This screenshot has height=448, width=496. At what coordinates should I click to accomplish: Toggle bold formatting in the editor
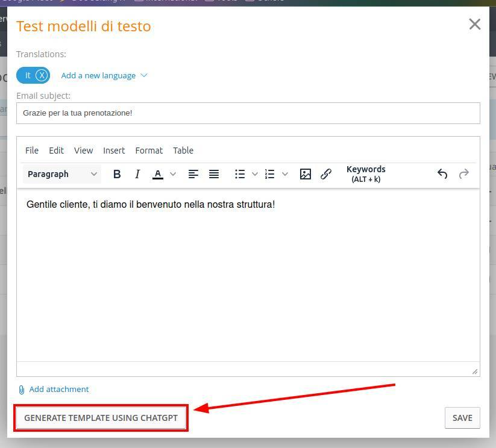pyautogui.click(x=117, y=174)
